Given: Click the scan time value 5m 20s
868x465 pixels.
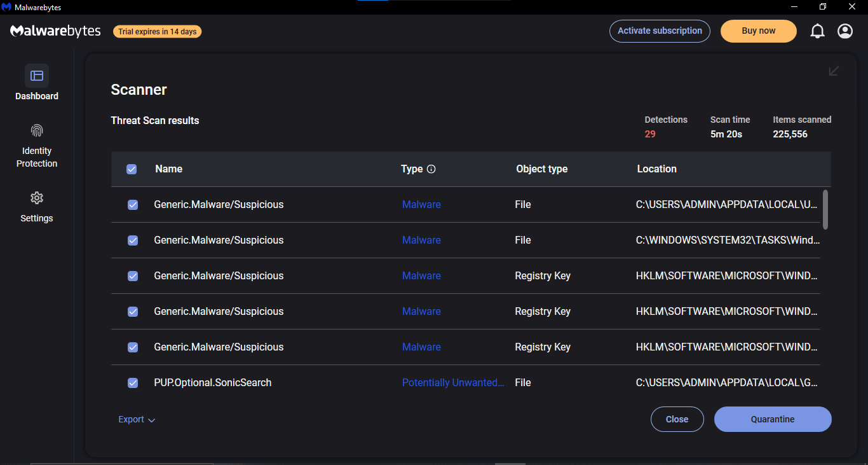Looking at the screenshot, I should tap(726, 134).
